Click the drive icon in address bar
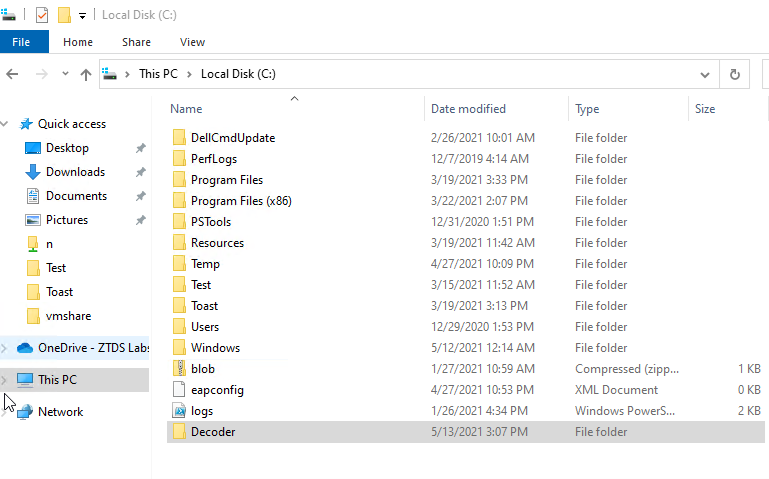Viewport: 769px width, 479px height. (x=110, y=74)
